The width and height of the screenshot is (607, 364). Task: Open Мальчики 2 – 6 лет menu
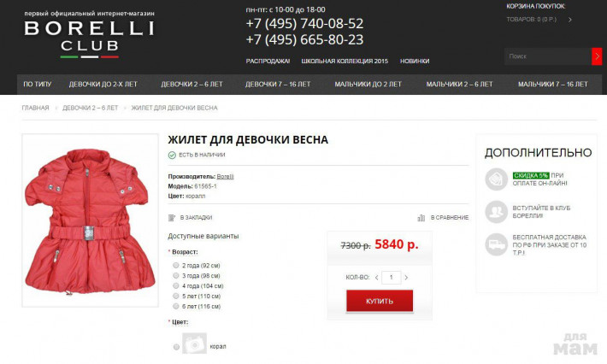pos(459,85)
